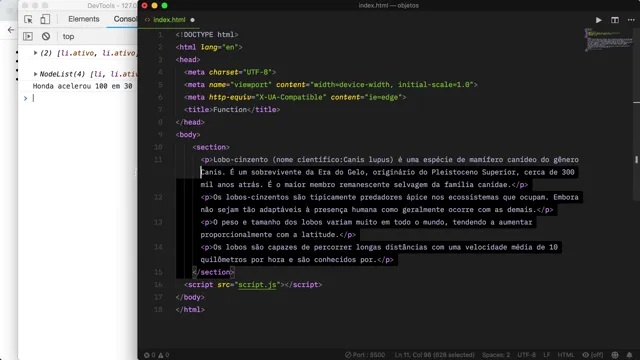Open the script.js link in the editor
Screen dimensions: 640x360
click(x=257, y=284)
